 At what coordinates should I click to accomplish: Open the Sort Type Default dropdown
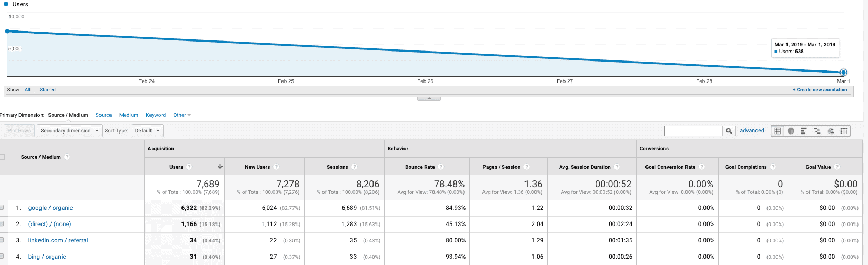147,131
